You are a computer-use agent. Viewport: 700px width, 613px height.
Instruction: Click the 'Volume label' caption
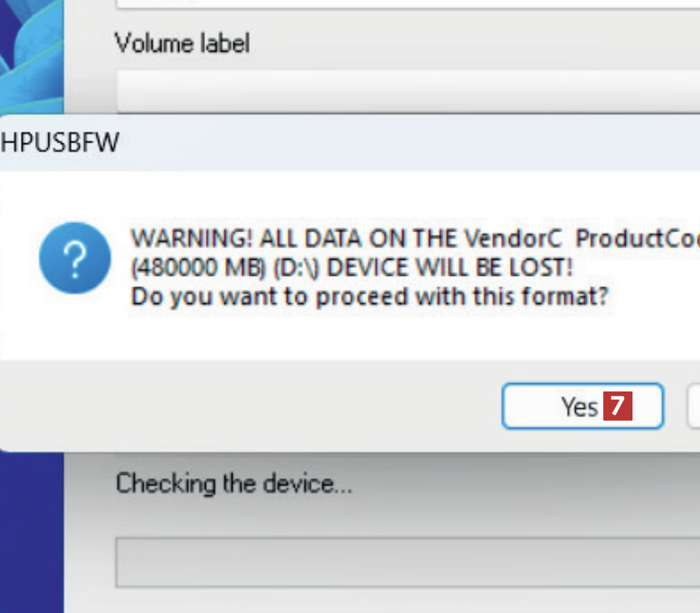[182, 42]
